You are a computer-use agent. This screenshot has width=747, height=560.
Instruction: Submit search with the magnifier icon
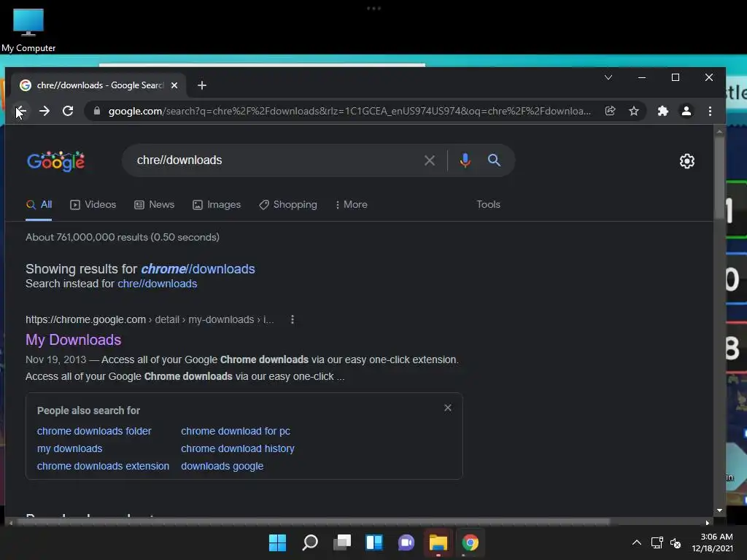click(x=494, y=160)
